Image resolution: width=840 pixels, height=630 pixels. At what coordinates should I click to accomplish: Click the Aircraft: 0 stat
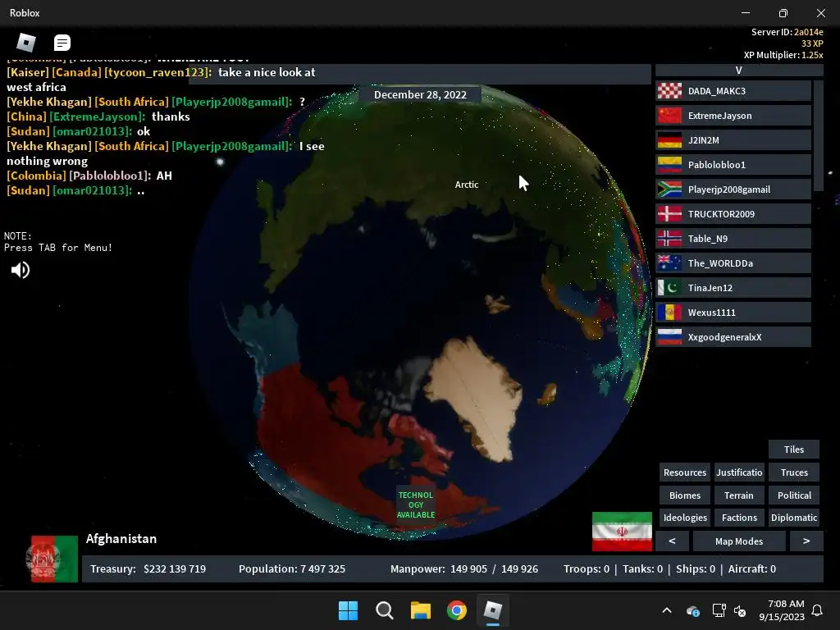click(x=752, y=569)
